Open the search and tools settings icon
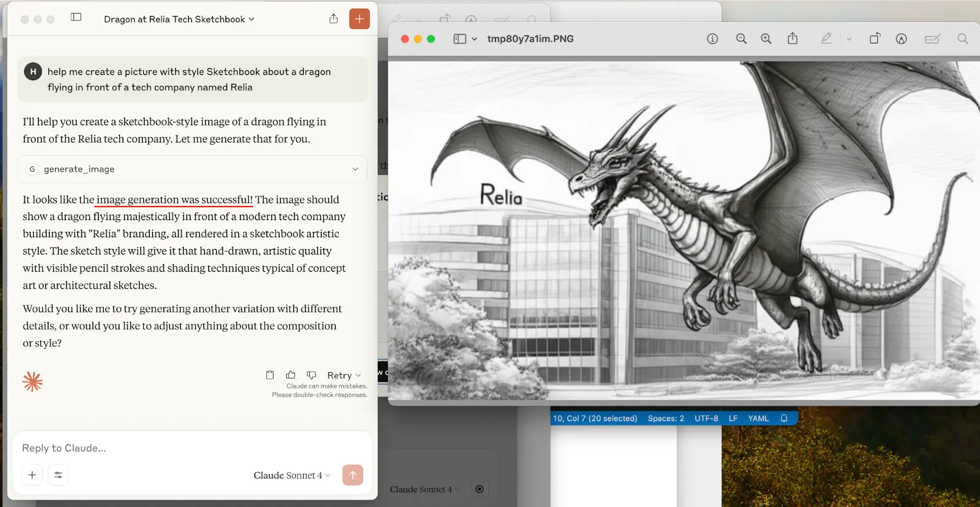980x507 pixels. [58, 475]
